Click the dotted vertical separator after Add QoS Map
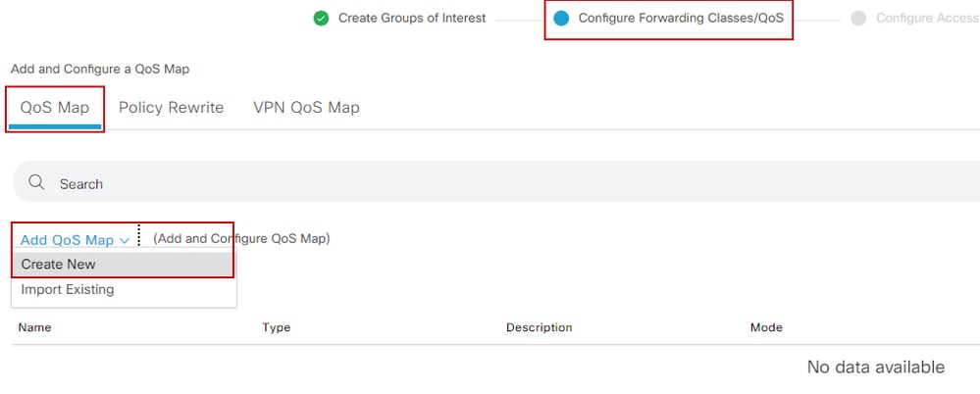Image resolution: width=980 pixels, height=394 pixels. (138, 236)
